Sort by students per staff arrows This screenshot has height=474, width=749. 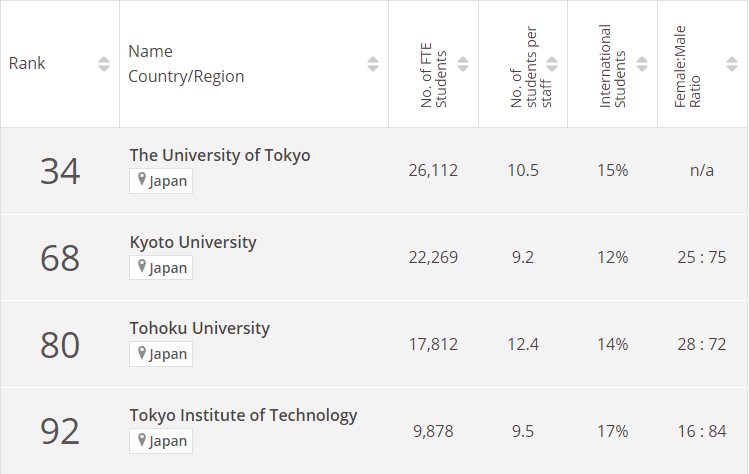552,64
